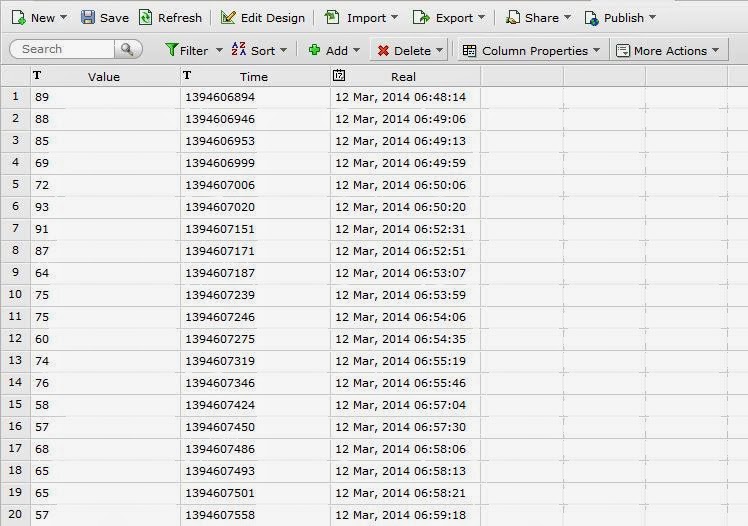Select row number 10 header
This screenshot has height=526, width=748.
coord(15,295)
